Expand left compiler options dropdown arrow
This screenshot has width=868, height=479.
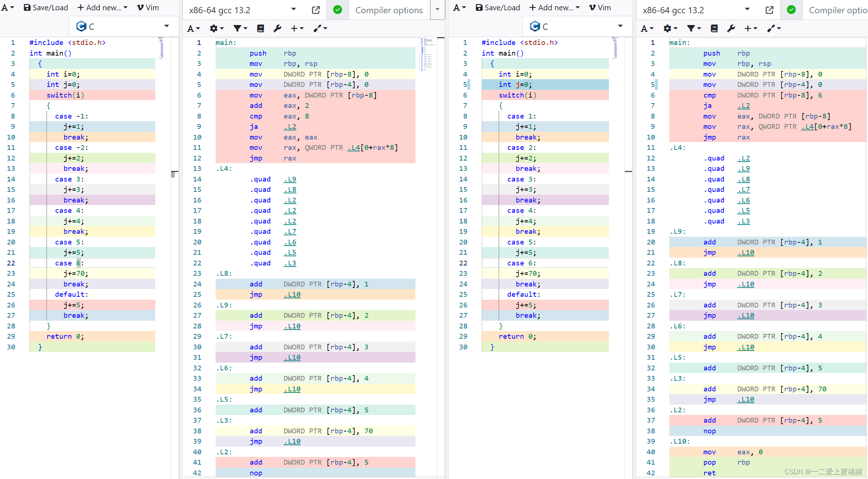(437, 10)
